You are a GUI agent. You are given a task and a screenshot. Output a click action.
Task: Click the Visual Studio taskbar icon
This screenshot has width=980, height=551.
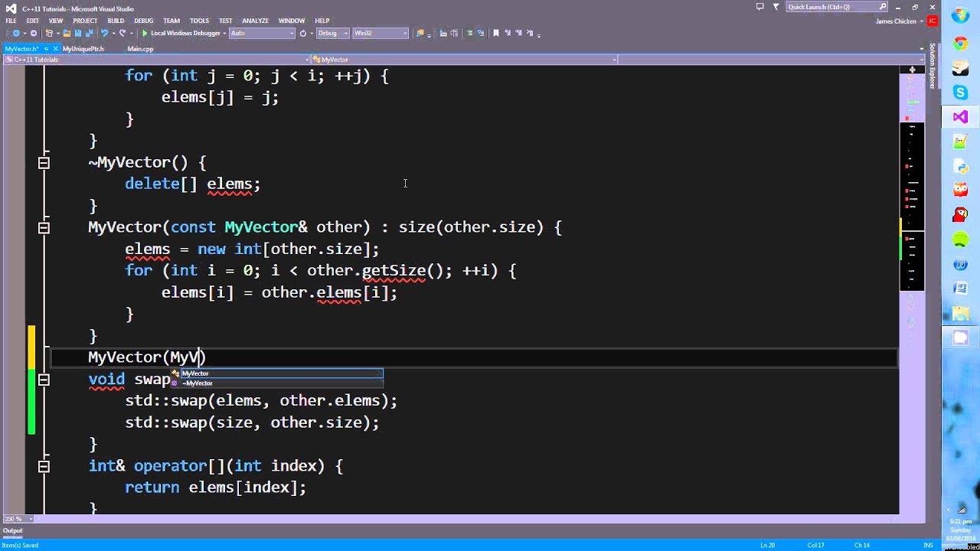pyautogui.click(x=960, y=117)
